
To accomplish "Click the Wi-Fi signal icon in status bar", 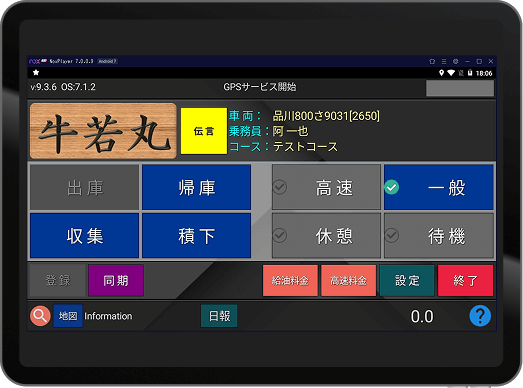I will pos(451,73).
